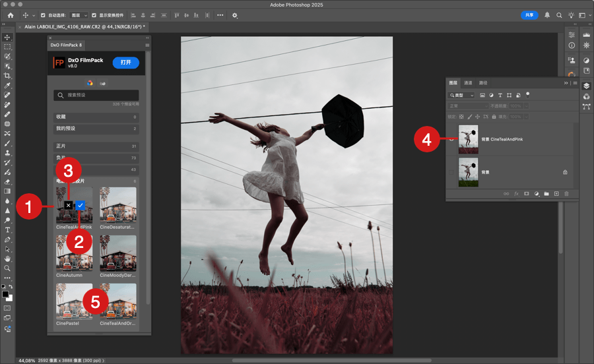Create a new layer in Layers panel
594x364 pixels.
[556, 194]
